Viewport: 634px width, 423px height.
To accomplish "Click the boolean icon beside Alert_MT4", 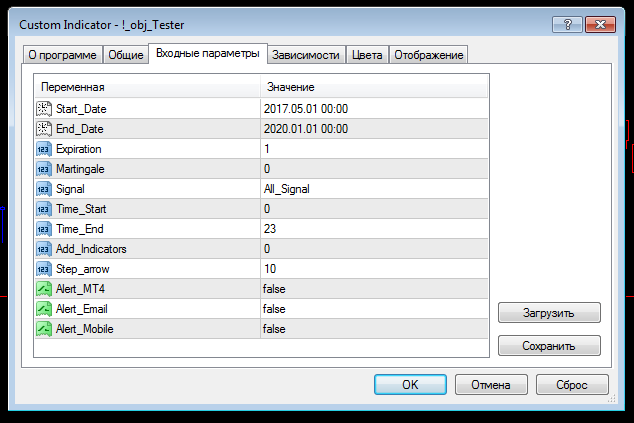I will tap(44, 289).
